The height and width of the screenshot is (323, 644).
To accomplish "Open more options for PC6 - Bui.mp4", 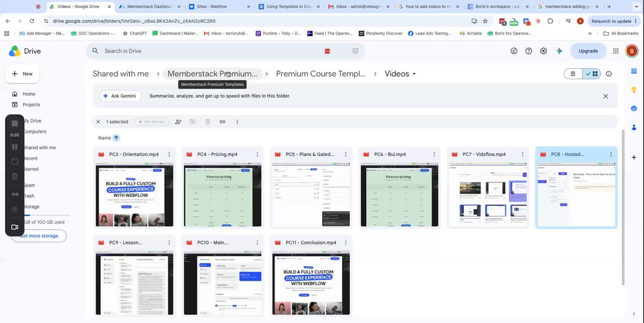I will pyautogui.click(x=434, y=154).
